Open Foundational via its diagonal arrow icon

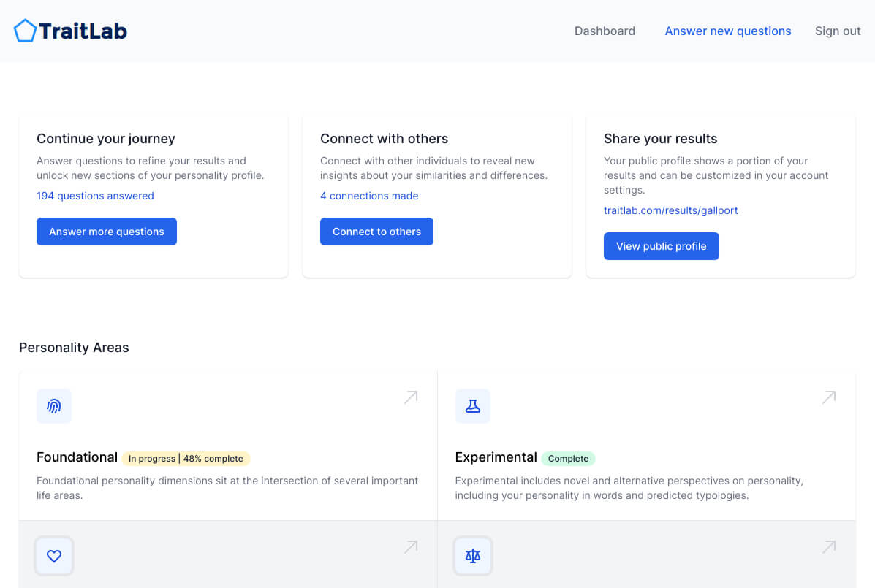click(410, 397)
